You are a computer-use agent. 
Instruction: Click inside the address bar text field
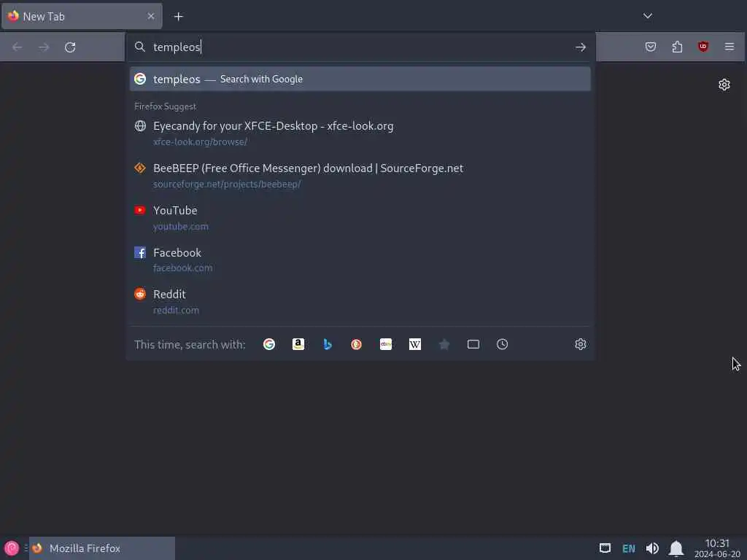pos(362,47)
